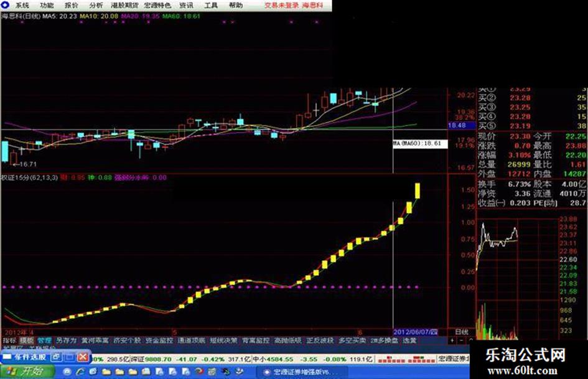Launch Internet Explorer from the quick launch

point(80,372)
